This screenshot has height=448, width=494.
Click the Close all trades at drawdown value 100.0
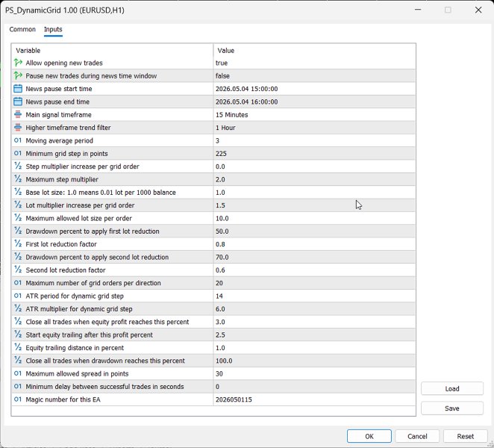coord(224,361)
